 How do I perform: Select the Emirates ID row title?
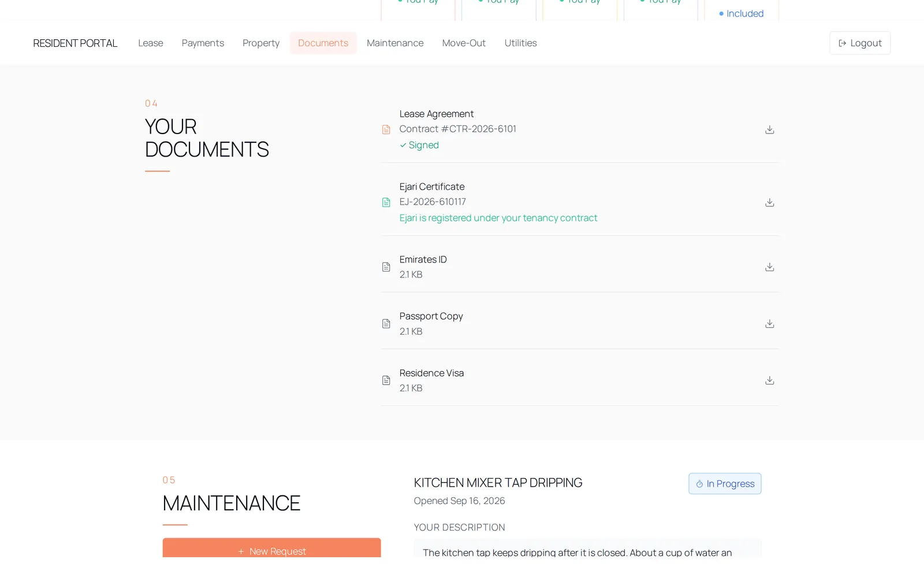pyautogui.click(x=423, y=260)
